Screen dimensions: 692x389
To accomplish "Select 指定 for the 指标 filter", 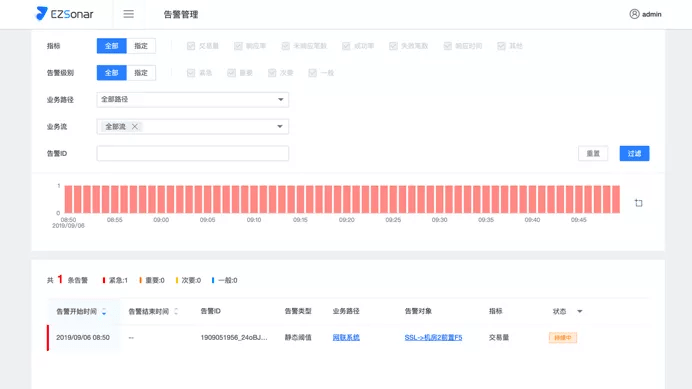I will (141, 46).
